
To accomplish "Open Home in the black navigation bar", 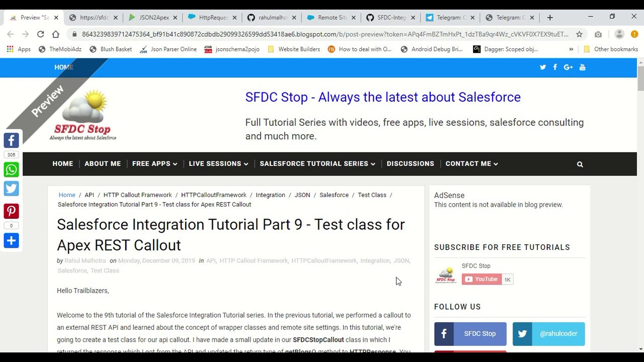I will (63, 164).
